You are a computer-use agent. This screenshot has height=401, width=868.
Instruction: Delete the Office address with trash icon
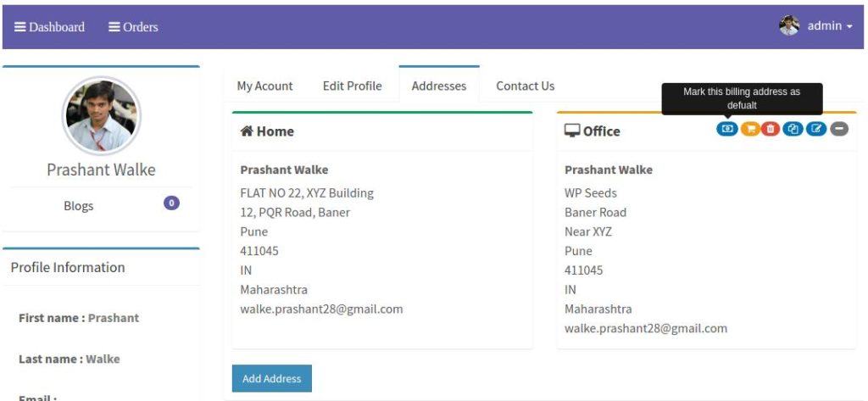click(770, 129)
